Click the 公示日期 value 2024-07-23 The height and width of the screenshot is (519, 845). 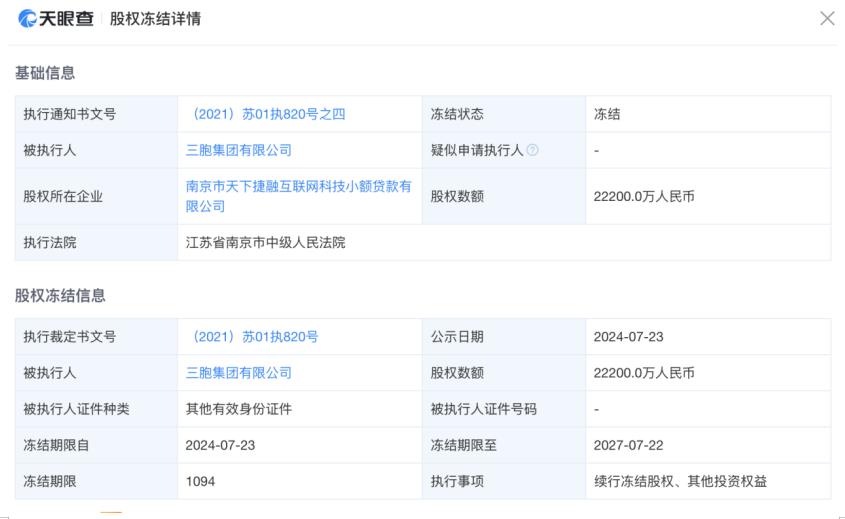tap(628, 336)
